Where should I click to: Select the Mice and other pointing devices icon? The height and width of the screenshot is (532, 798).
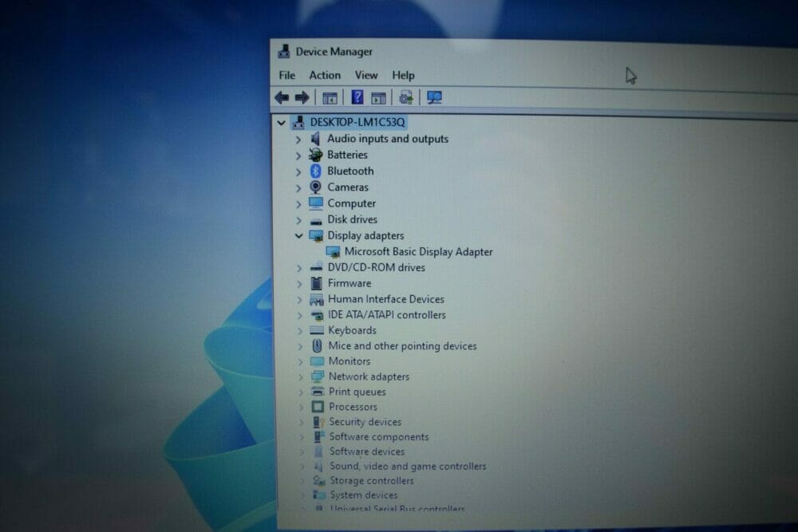pyautogui.click(x=317, y=346)
